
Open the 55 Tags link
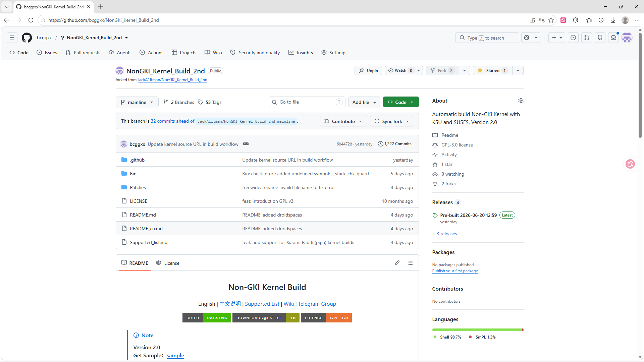click(210, 102)
